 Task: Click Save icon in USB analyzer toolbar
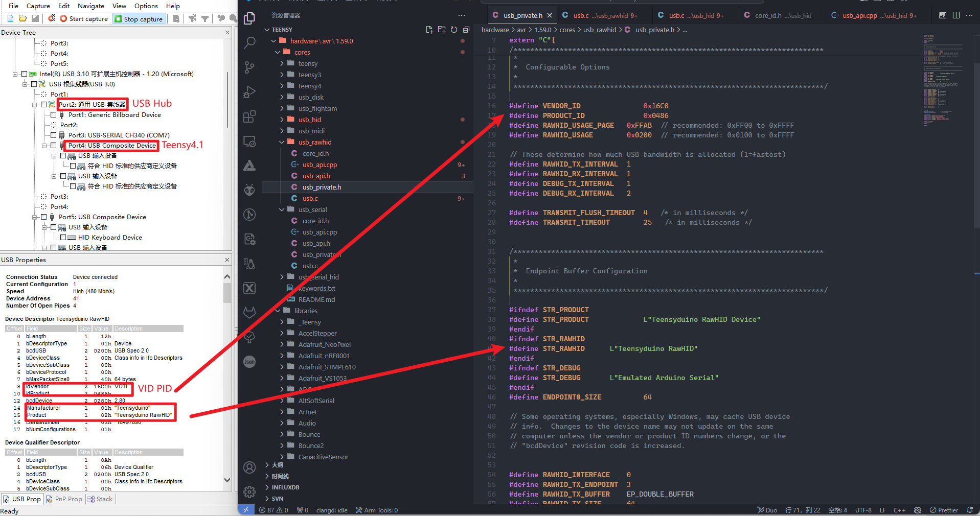click(x=35, y=18)
